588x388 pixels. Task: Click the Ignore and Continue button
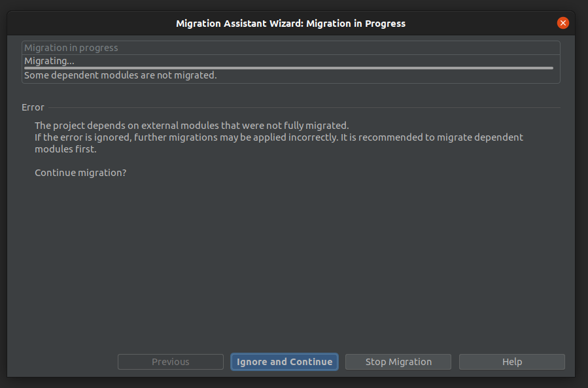284,362
